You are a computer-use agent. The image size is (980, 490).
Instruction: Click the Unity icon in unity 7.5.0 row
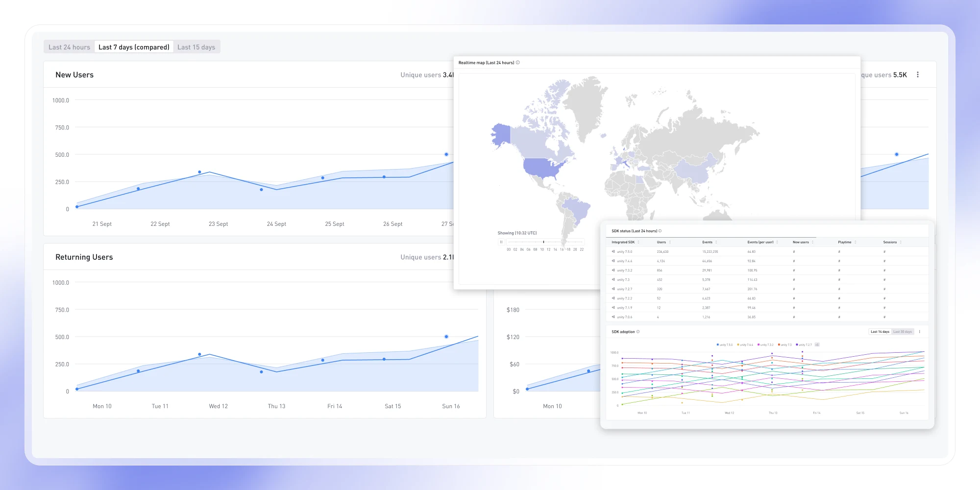coord(613,251)
